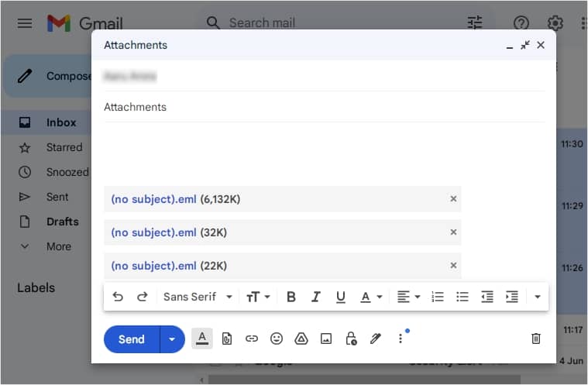Open the Support help icon
This screenshot has width=588, height=385.
pos(521,23)
